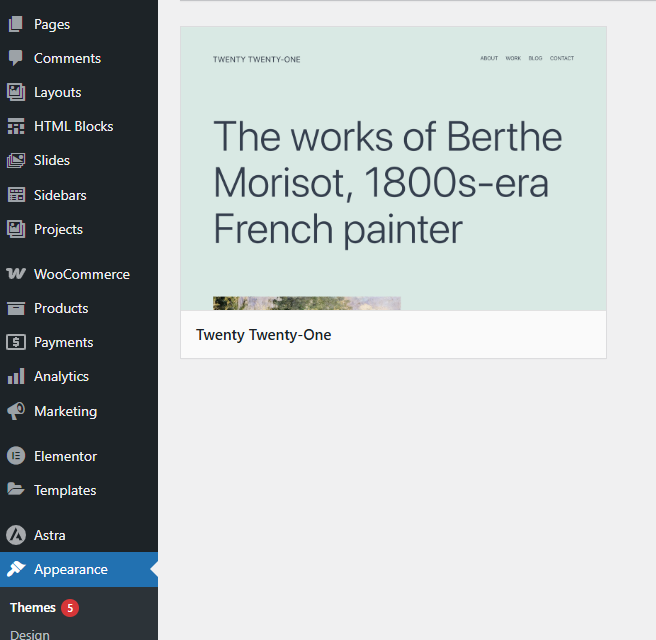Click the Marketing megaphone icon
Image resolution: width=656 pixels, height=640 pixels.
15,411
